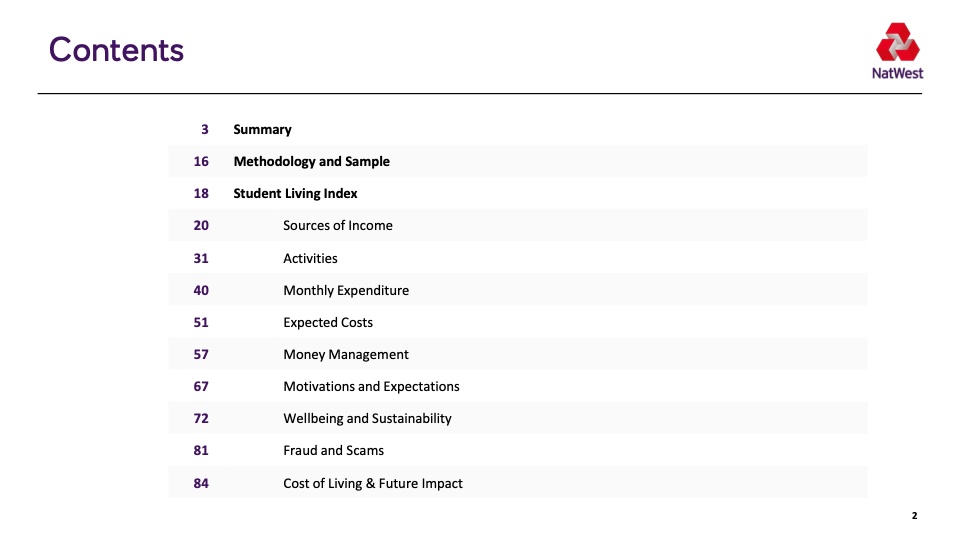Image resolution: width=960 pixels, height=540 pixels.
Task: Click the slide number 2 footer
Action: (x=914, y=516)
